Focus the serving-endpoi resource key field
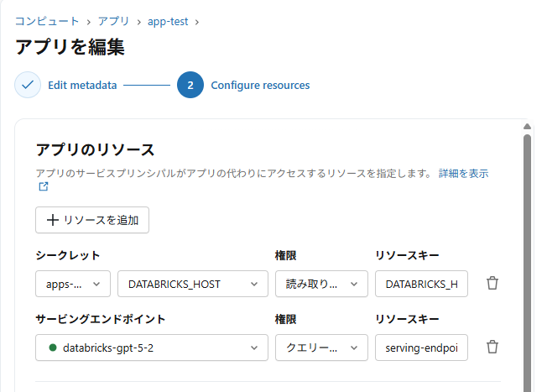This screenshot has height=392, width=547. [421, 348]
